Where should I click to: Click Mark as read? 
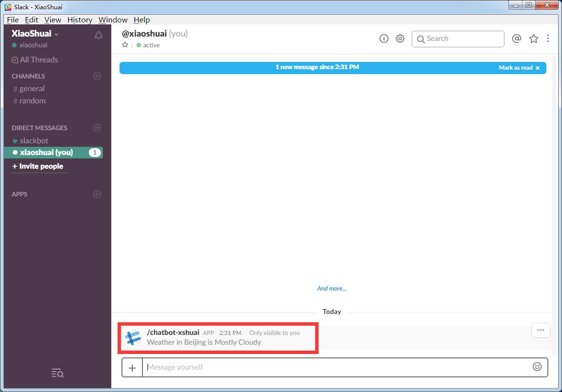[516, 68]
